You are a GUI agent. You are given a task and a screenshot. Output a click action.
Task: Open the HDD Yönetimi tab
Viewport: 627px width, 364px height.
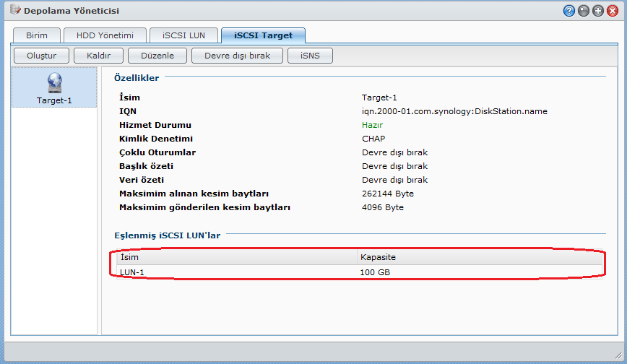click(105, 35)
